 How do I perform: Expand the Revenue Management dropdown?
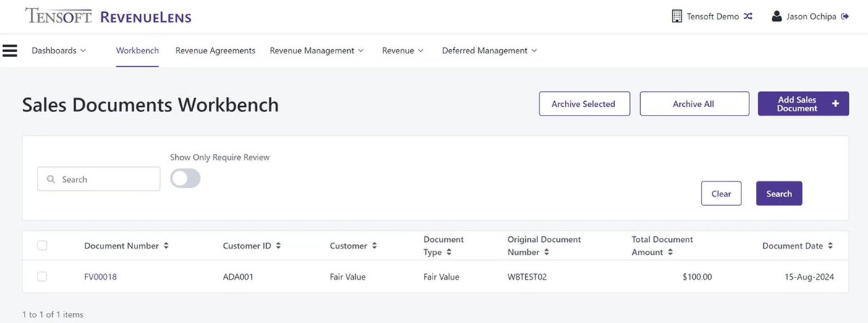(x=316, y=51)
